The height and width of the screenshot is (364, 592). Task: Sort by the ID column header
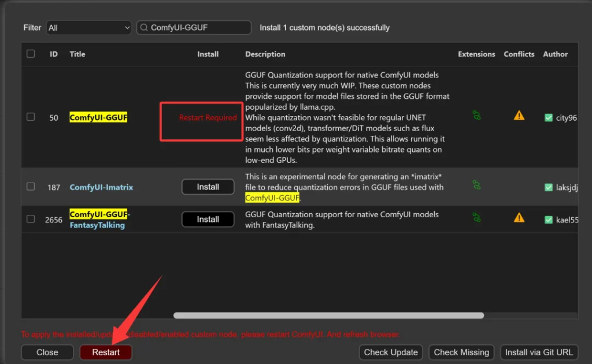54,54
